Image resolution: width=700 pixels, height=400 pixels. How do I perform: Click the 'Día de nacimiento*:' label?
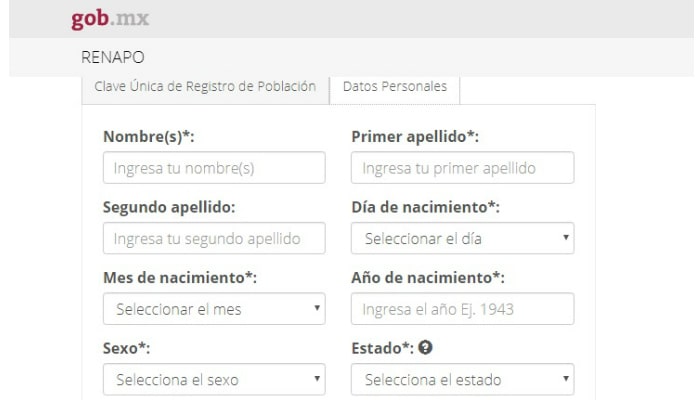(426, 207)
